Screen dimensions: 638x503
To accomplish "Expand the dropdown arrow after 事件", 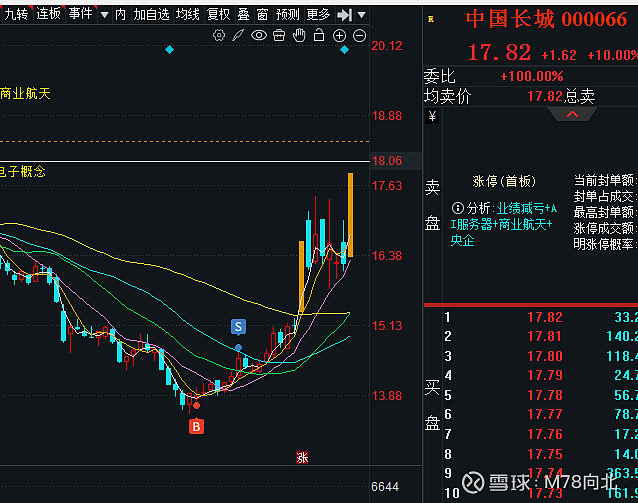I will 105,15.
